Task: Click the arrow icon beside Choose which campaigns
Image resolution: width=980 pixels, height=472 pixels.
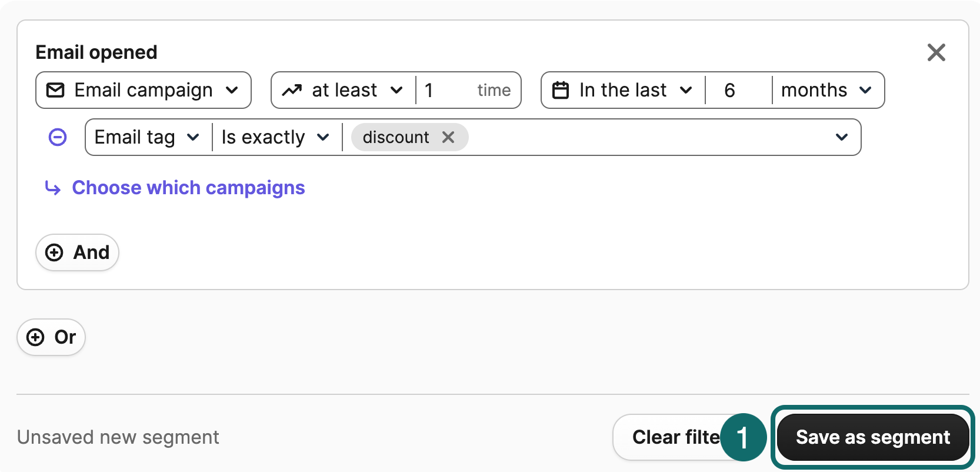Action: [x=53, y=188]
